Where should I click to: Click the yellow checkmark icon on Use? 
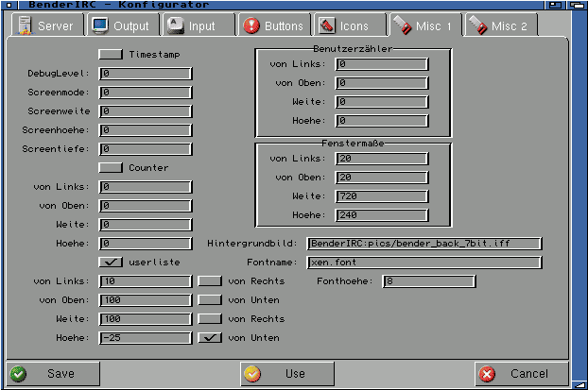coord(252,374)
